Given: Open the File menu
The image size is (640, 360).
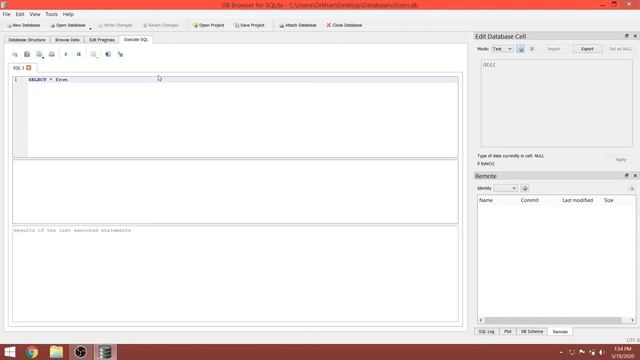Looking at the screenshot, I should [x=7, y=14].
